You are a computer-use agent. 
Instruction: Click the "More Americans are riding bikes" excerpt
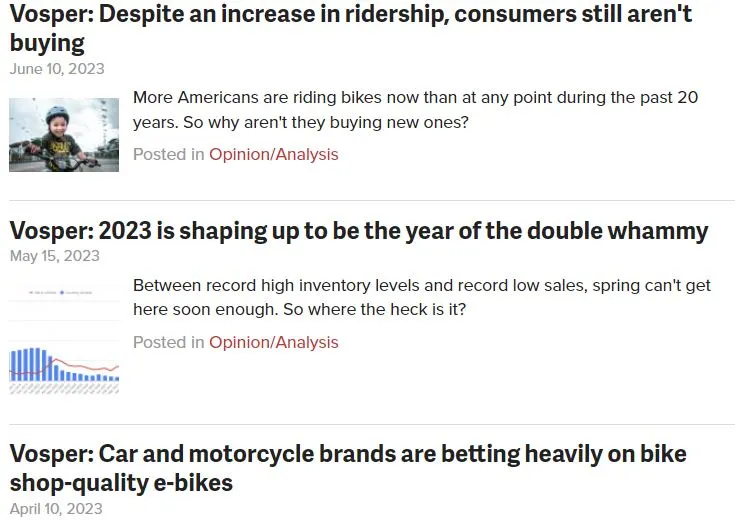(415, 98)
